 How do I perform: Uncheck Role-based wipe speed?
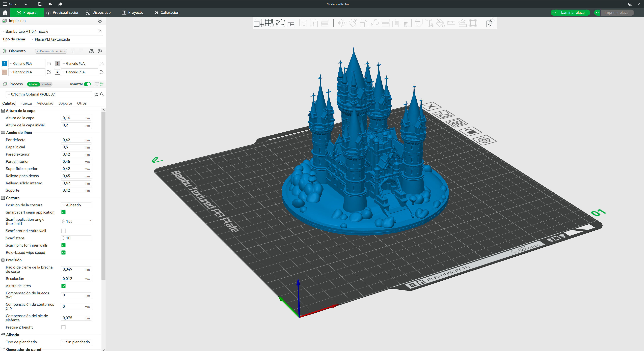point(64,253)
